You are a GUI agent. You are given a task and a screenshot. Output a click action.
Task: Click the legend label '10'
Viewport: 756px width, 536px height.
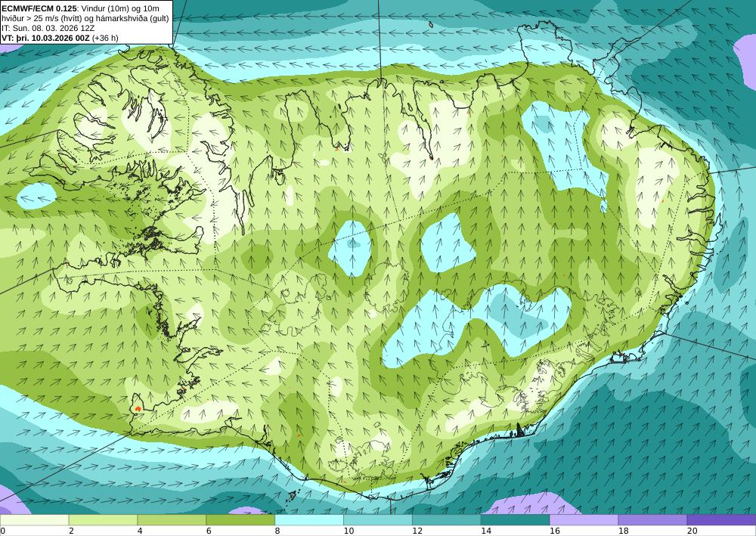pos(349,531)
